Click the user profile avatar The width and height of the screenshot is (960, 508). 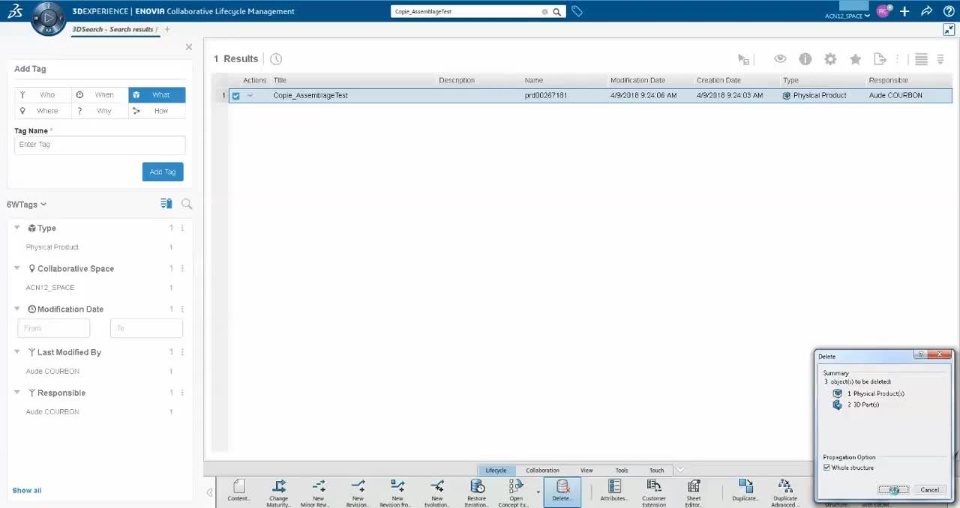883,11
